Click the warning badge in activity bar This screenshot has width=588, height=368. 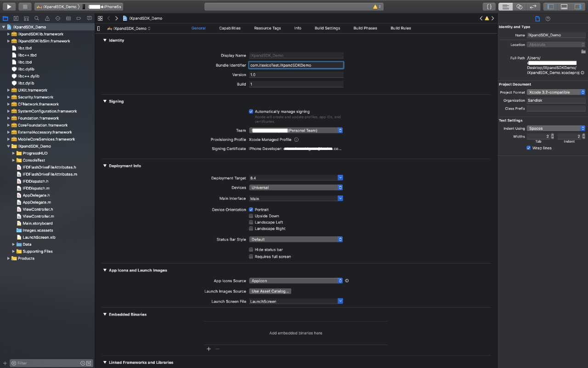coord(377,7)
